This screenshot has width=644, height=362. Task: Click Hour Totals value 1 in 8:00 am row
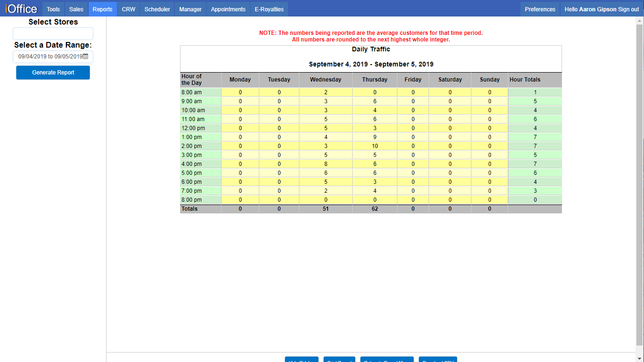[535, 92]
